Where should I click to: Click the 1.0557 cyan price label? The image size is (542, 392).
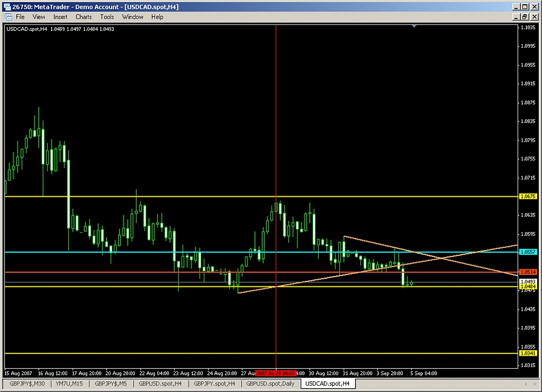coord(528,252)
